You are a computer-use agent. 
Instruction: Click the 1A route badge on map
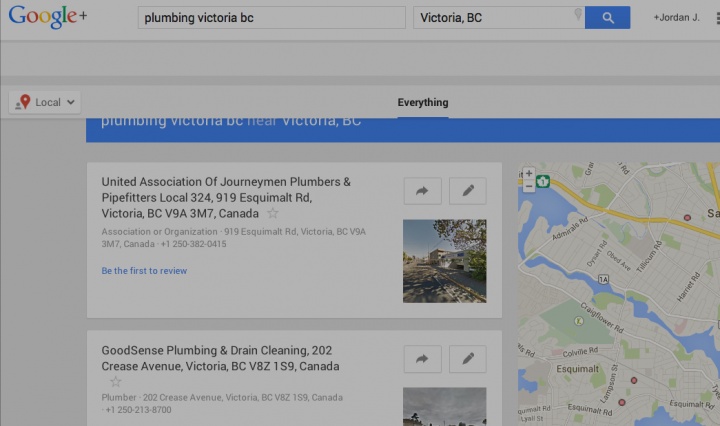[x=603, y=279]
